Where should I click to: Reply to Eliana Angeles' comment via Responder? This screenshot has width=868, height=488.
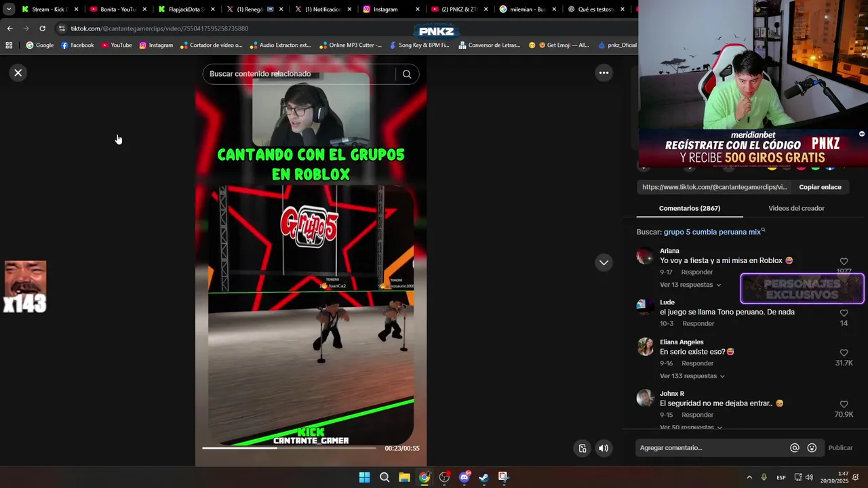coord(697,363)
